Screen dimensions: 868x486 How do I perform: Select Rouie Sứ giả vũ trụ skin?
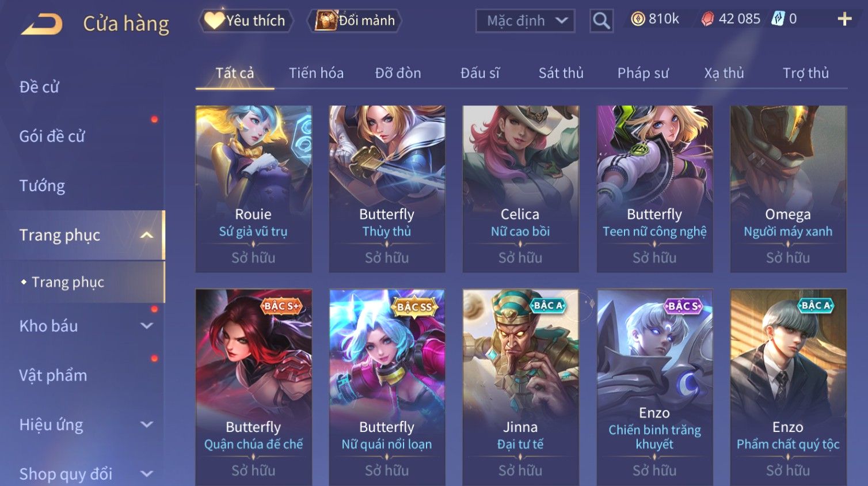pyautogui.click(x=253, y=189)
